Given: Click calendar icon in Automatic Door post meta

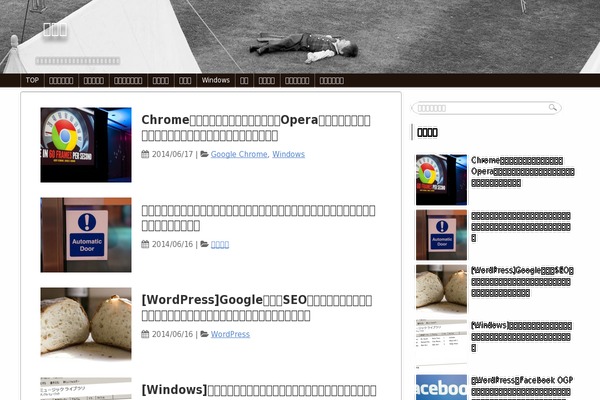Looking at the screenshot, I should coord(145,244).
